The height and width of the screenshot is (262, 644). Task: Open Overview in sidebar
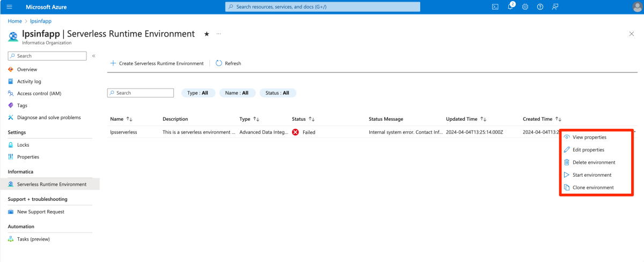pyautogui.click(x=27, y=69)
